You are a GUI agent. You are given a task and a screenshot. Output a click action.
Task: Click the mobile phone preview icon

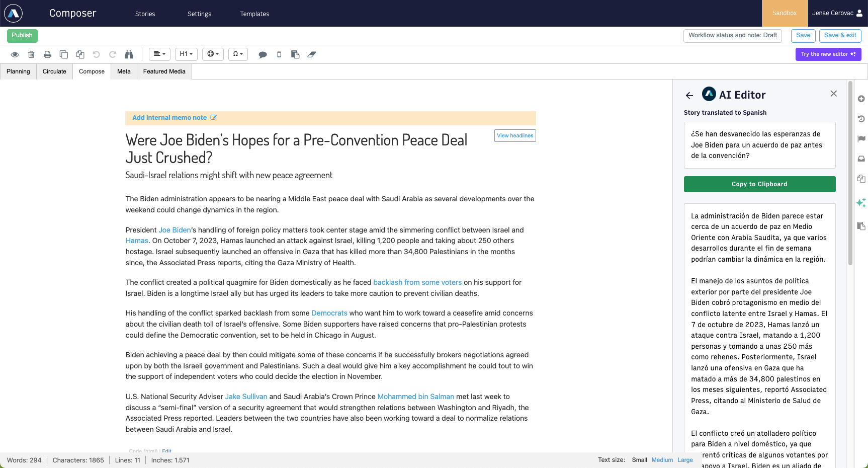279,54
